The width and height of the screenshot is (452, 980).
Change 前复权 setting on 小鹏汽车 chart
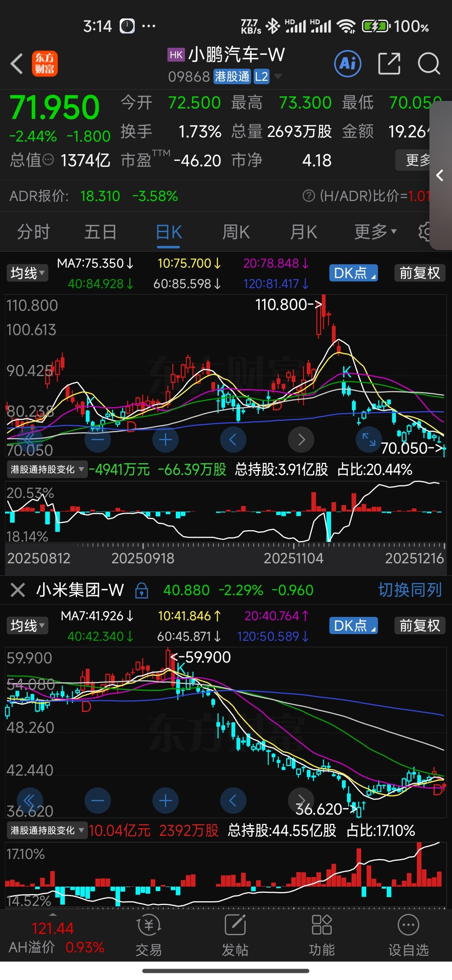420,273
